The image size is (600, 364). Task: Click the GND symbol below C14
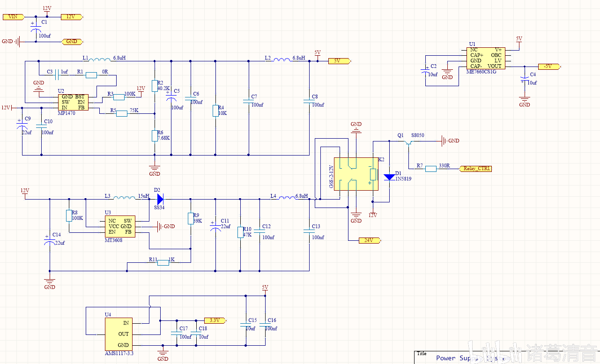click(x=50, y=282)
